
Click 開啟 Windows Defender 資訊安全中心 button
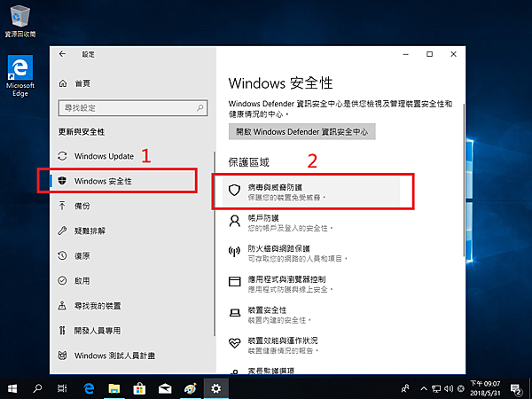(302, 132)
